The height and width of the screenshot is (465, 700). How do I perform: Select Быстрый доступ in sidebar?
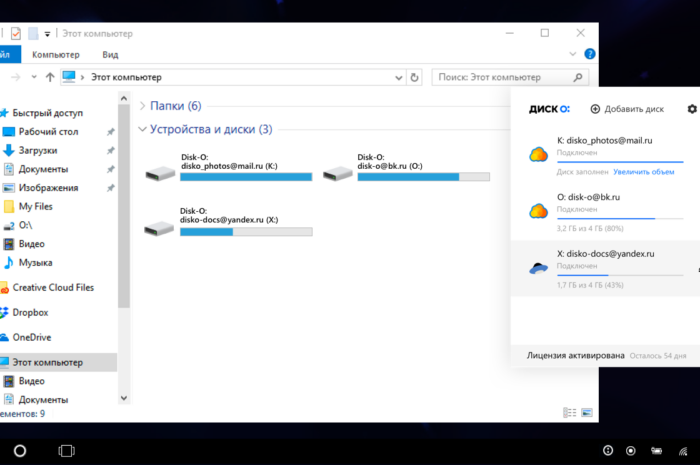[x=48, y=113]
